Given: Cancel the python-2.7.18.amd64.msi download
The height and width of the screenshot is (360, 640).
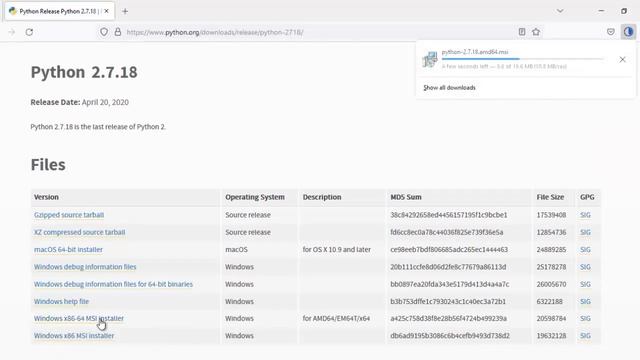Looking at the screenshot, I should (622, 60).
